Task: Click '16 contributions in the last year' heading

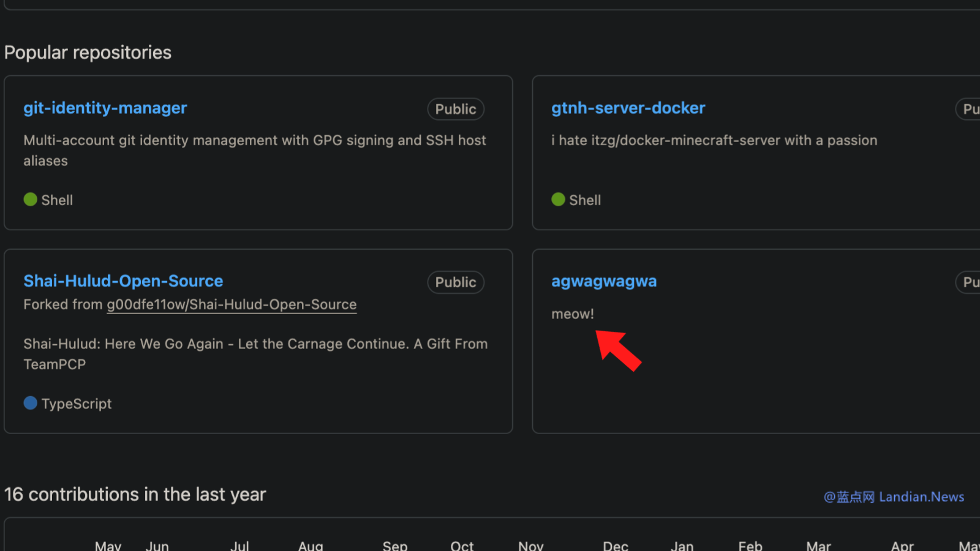Action: pyautogui.click(x=135, y=495)
